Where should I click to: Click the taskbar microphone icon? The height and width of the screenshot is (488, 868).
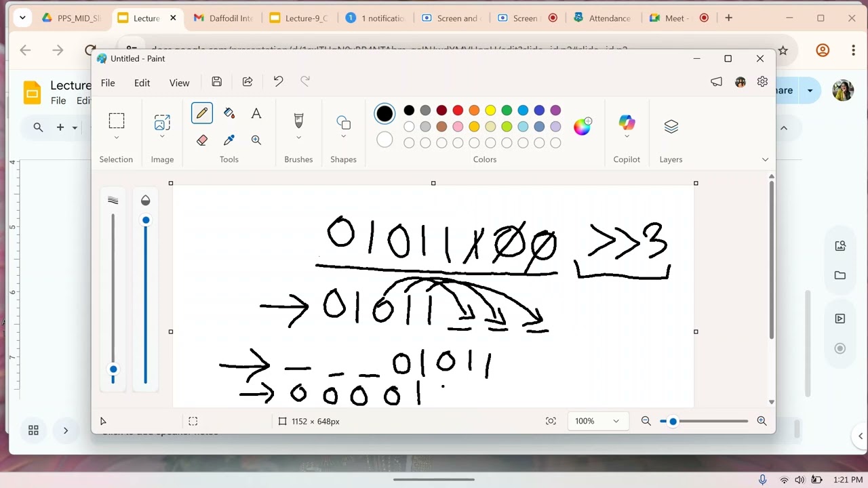click(763, 480)
